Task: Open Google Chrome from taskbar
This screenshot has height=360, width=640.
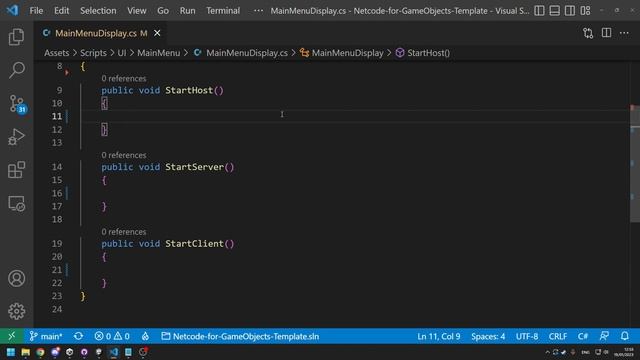Action: pos(40,352)
